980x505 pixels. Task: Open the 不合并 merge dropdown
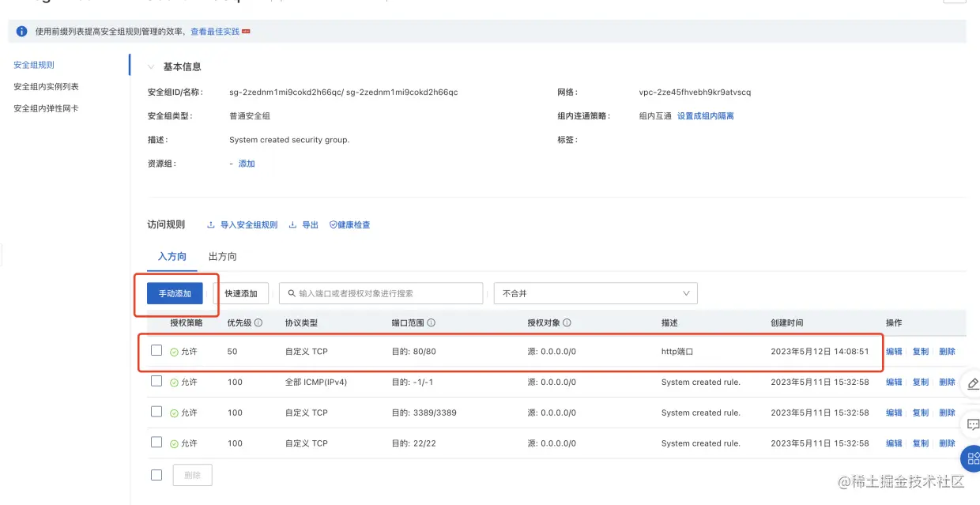click(596, 293)
